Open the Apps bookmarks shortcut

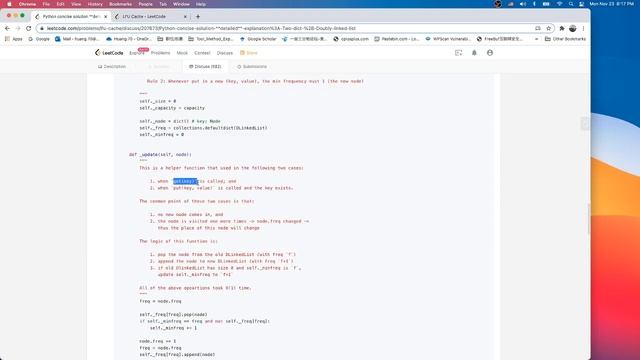[x=14, y=39]
